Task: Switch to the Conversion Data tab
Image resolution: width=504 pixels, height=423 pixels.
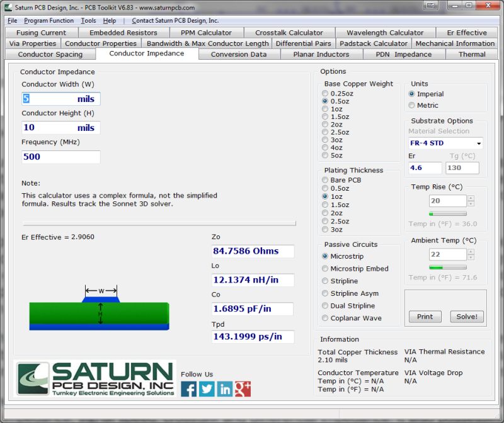Action: 239,54
